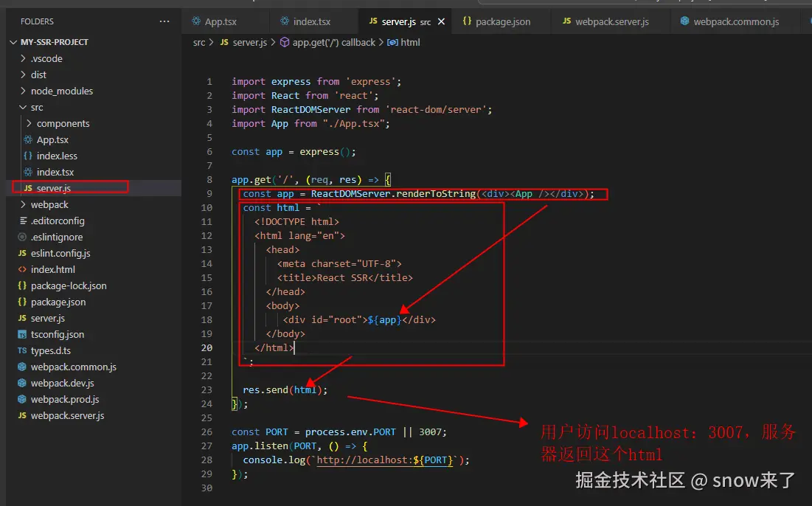Click the webpack cube icon beside webpack.dev.js

pyautogui.click(x=21, y=384)
